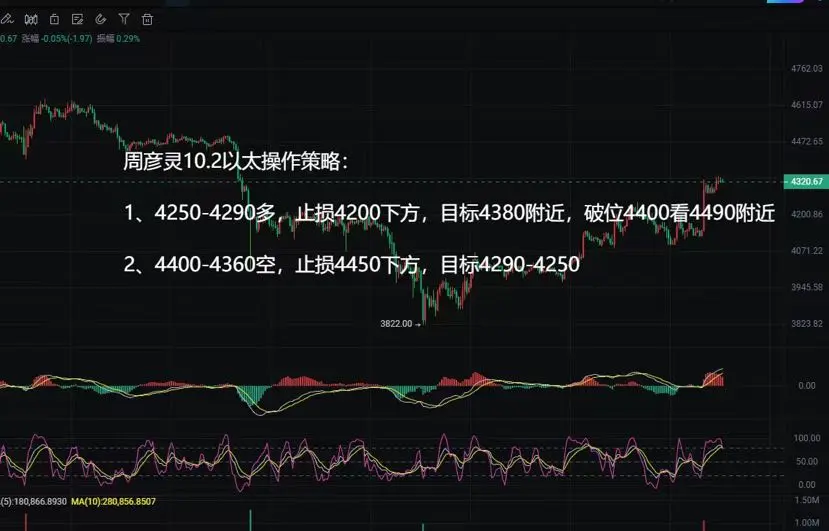Click the 3823.82 price axis label
Image resolution: width=829 pixels, height=531 pixels.
(x=807, y=323)
